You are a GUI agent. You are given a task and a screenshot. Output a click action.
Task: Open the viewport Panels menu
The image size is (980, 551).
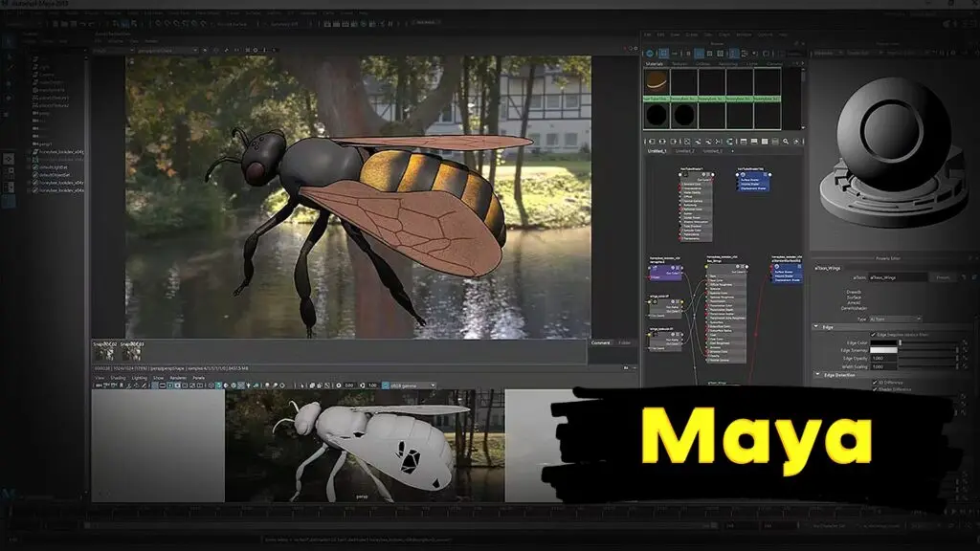coord(198,378)
